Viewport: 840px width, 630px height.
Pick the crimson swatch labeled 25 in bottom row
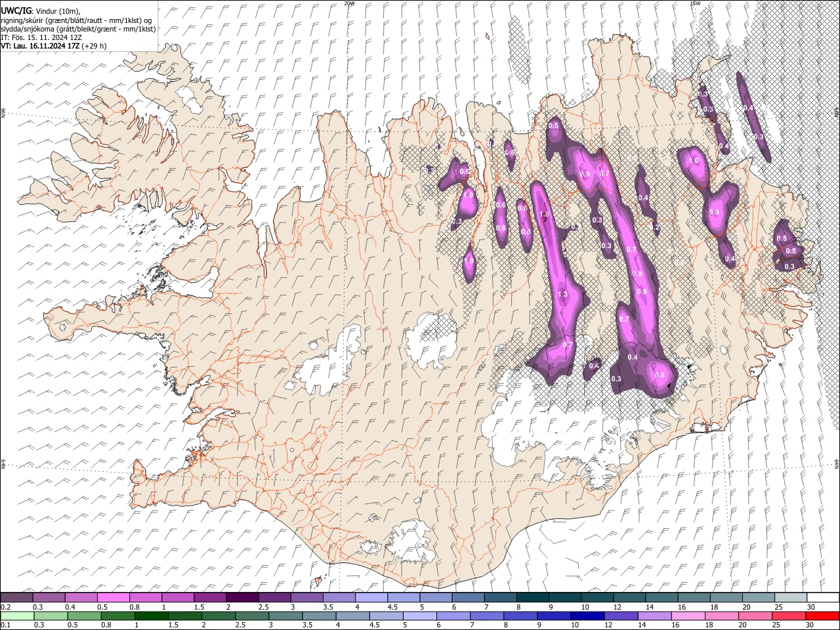(788, 616)
